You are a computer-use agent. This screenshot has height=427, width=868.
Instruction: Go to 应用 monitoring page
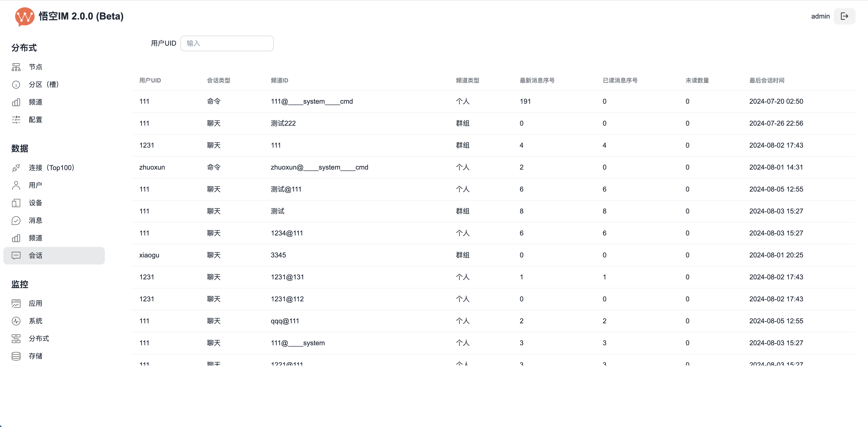(35, 303)
